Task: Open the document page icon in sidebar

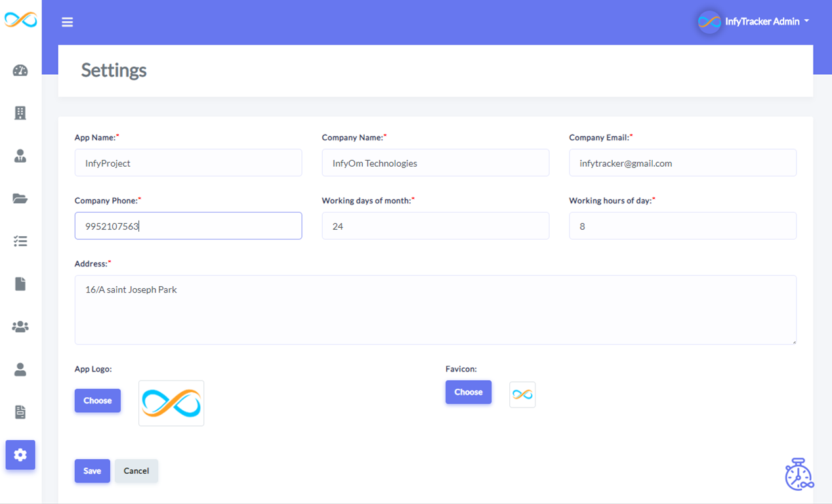Action: point(20,283)
